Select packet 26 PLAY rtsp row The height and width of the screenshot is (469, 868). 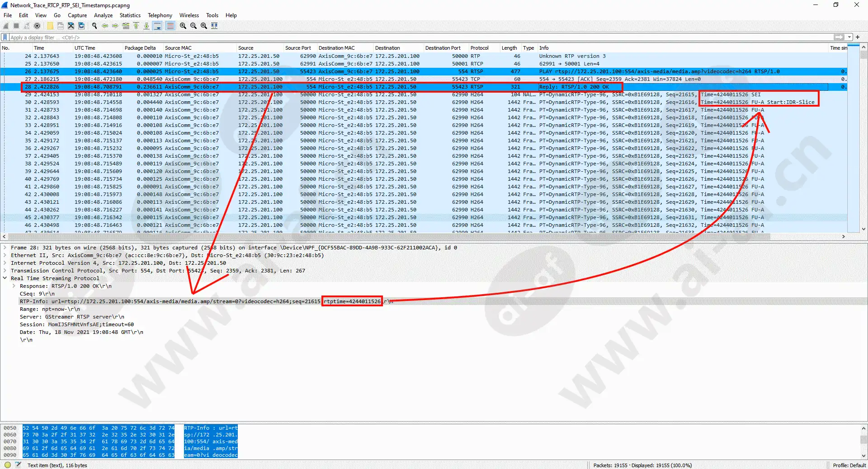pos(424,71)
